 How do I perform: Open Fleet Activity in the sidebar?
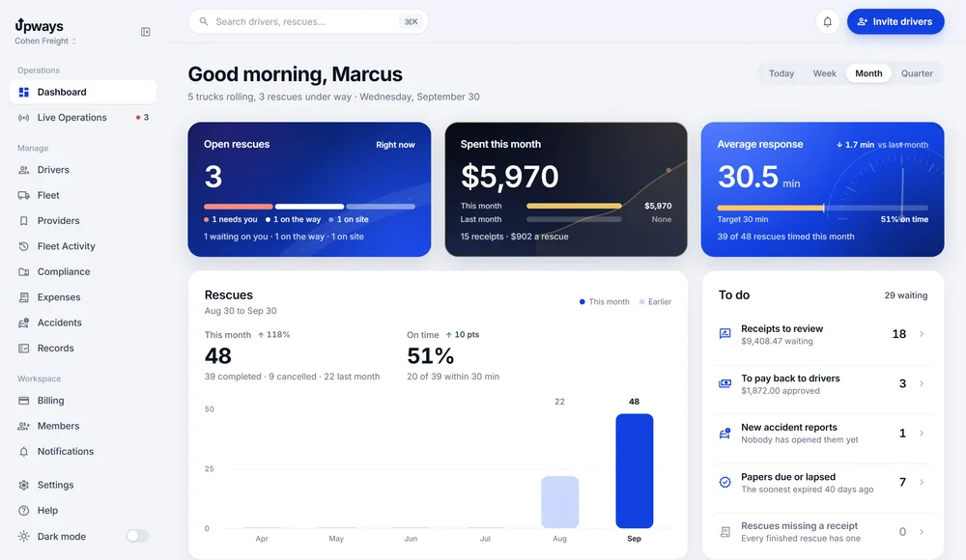click(x=83, y=246)
